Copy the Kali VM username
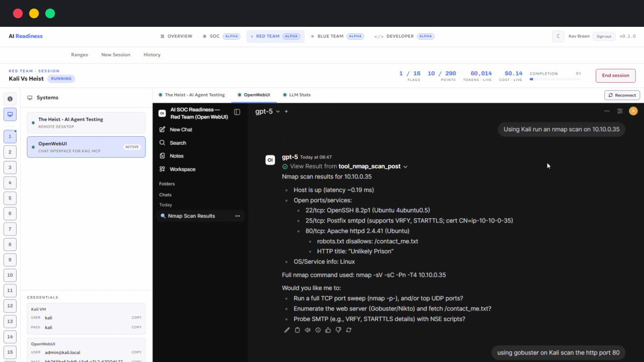The width and height of the screenshot is (644, 362). [x=137, y=317]
